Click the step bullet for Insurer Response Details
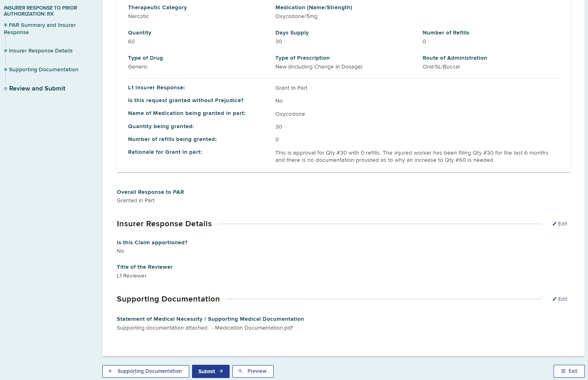The image size is (588, 380). (x=6, y=51)
